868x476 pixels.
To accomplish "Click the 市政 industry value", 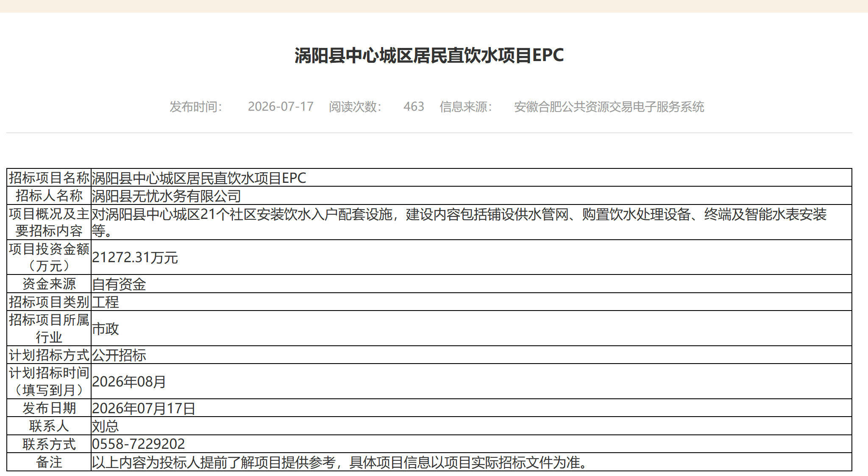I will (x=106, y=329).
